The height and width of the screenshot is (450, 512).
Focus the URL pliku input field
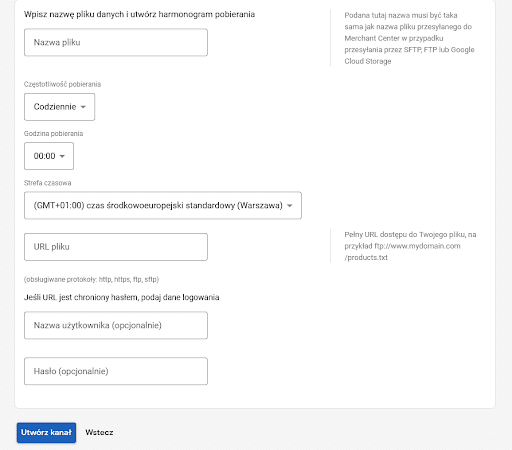coord(116,247)
